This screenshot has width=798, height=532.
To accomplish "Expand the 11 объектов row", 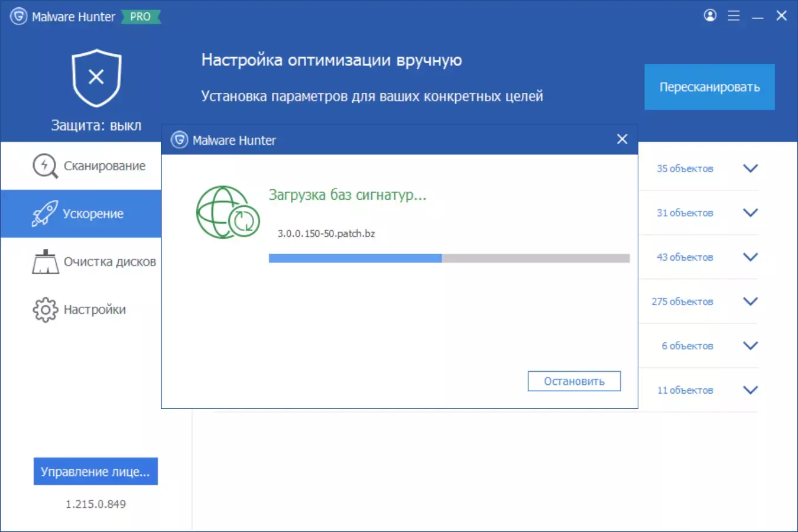I will pyautogui.click(x=750, y=390).
